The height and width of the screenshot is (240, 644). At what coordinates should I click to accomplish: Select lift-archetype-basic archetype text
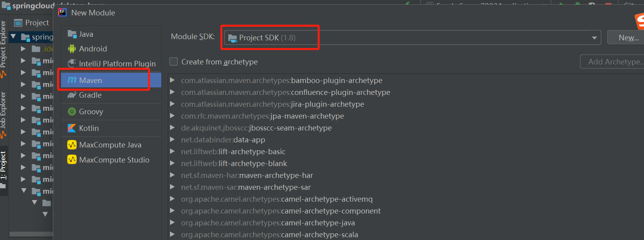click(x=233, y=151)
